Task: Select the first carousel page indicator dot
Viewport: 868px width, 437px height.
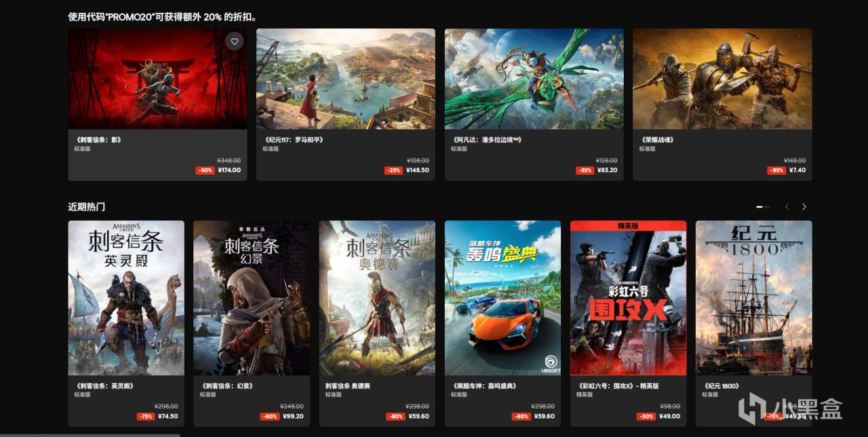Action: (759, 207)
